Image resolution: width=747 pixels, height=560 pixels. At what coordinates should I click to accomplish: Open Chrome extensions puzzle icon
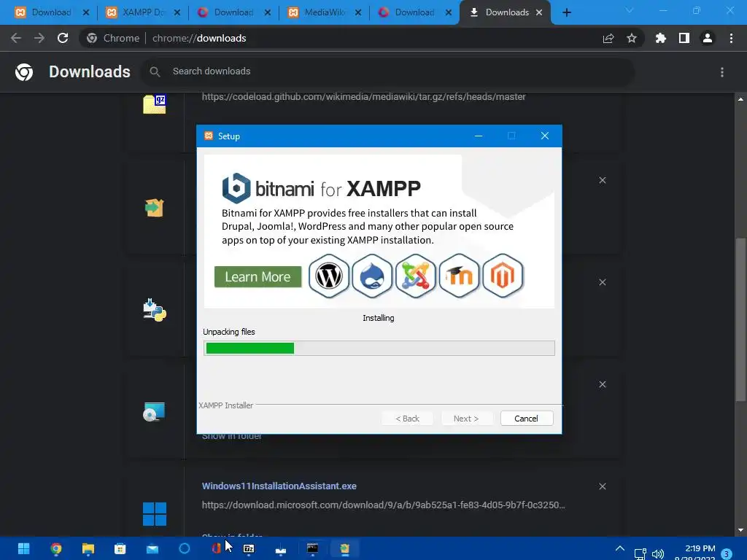pos(660,38)
